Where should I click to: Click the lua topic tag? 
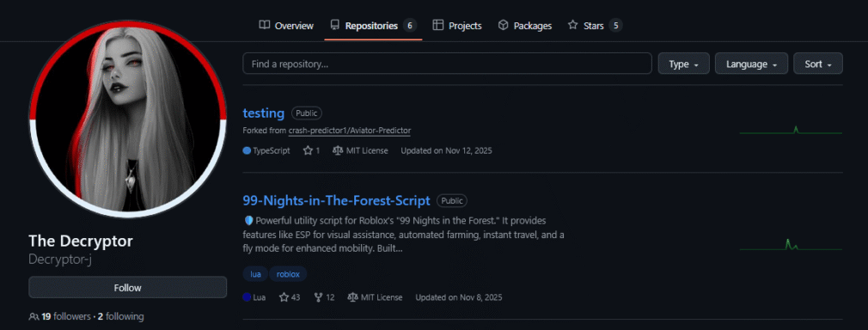255,274
